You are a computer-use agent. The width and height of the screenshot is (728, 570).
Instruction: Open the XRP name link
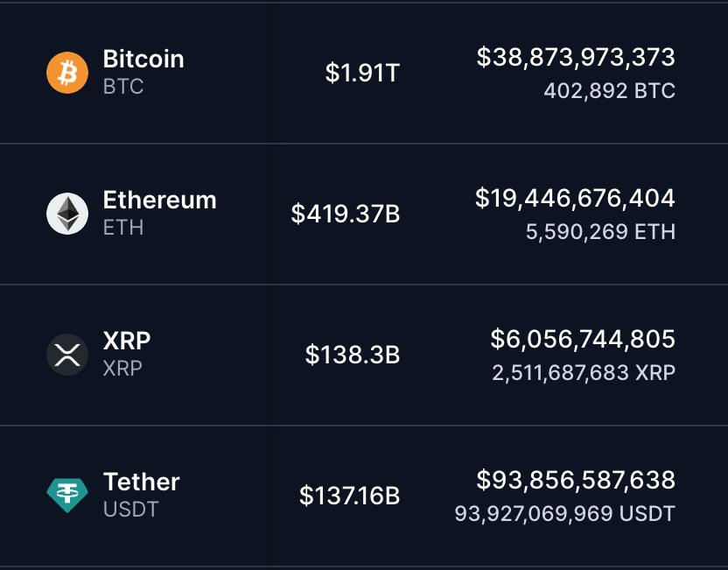pos(126,341)
